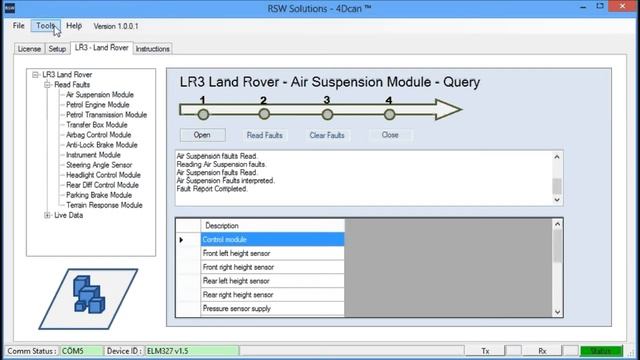The height and width of the screenshot is (360, 640).
Task: Select the Control module row
Action: click(x=272, y=240)
